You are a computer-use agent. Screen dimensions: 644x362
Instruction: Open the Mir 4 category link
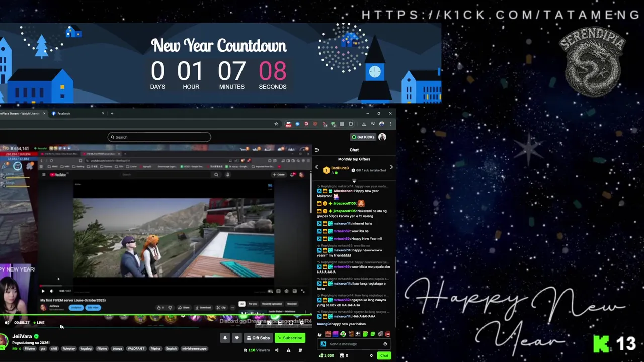16,349
